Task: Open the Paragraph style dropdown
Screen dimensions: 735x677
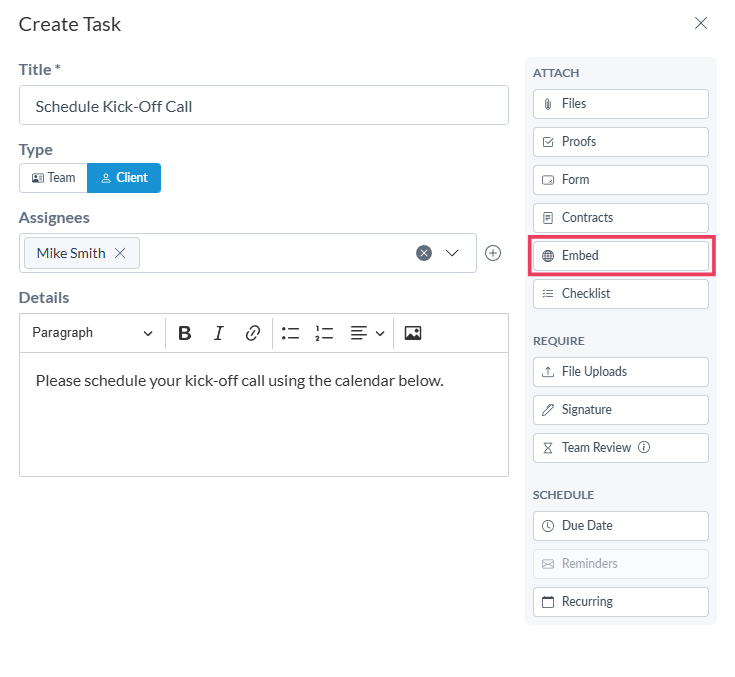Action: 92,333
